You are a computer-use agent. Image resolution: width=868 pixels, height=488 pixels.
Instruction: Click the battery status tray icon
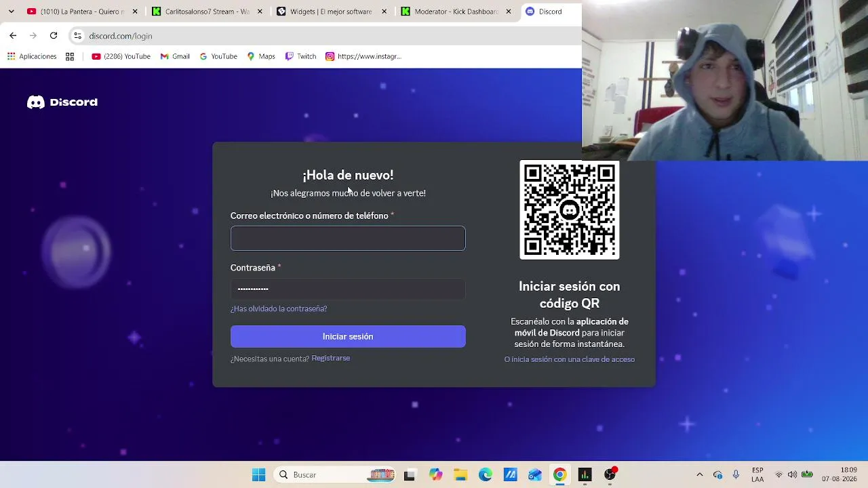click(808, 475)
